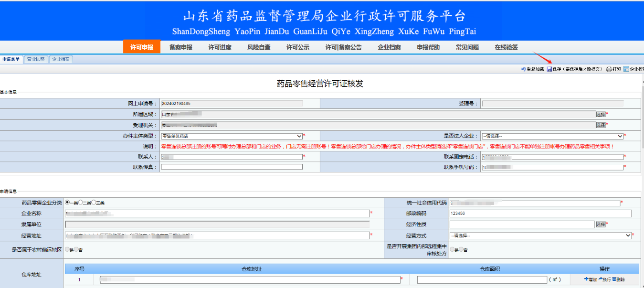
Task: Click 选择 button next to 经济性质
Action: [601, 224]
